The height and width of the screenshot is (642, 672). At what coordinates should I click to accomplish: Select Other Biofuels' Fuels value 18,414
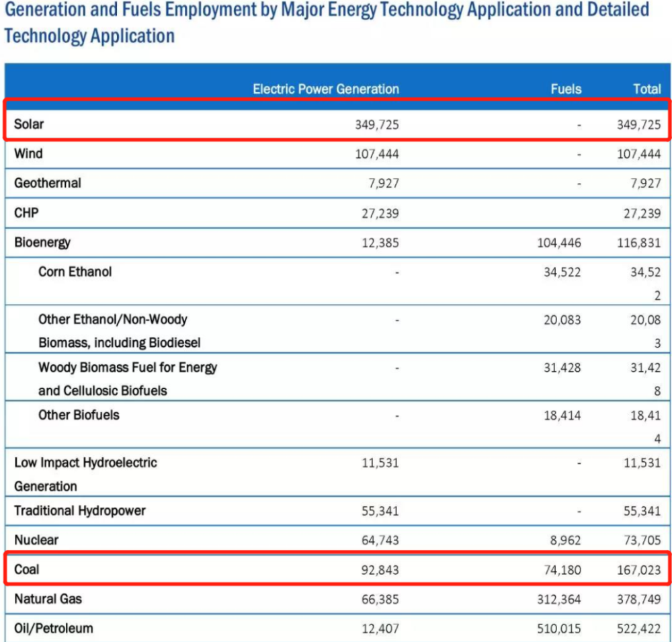(562, 415)
